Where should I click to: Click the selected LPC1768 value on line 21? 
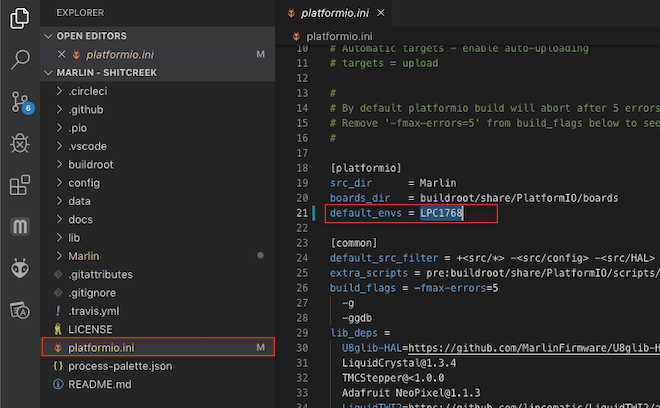[441, 213]
